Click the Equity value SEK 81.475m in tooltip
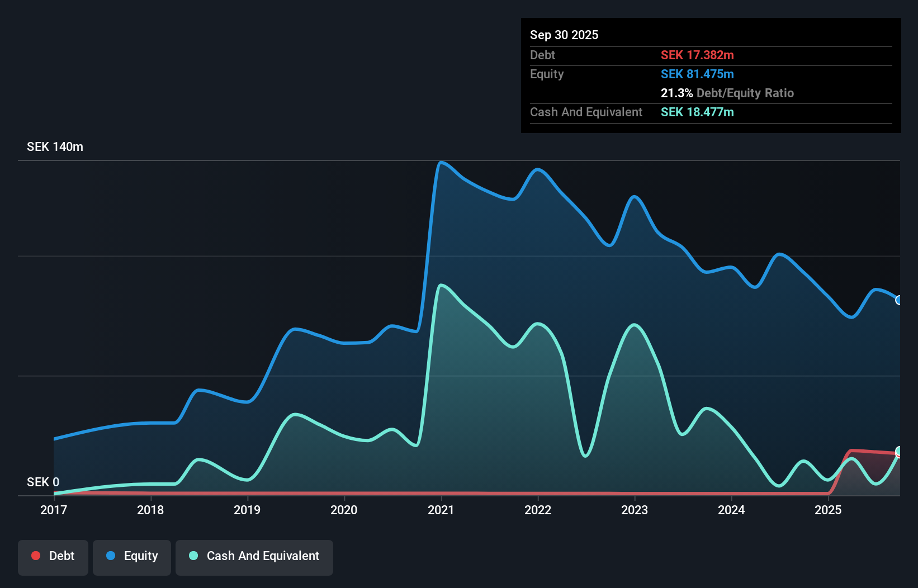This screenshot has width=918, height=588. pos(698,74)
